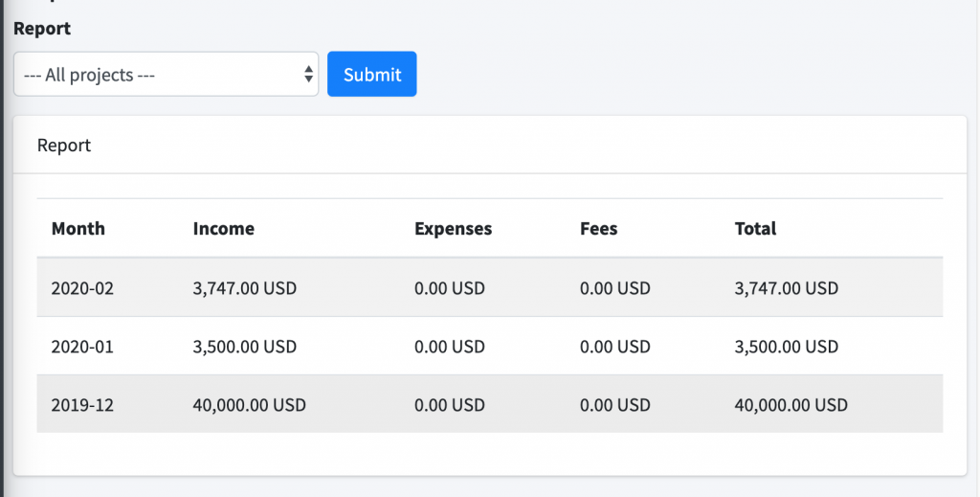
Task: Click the expenses value for 2019-12
Action: pyautogui.click(x=449, y=405)
